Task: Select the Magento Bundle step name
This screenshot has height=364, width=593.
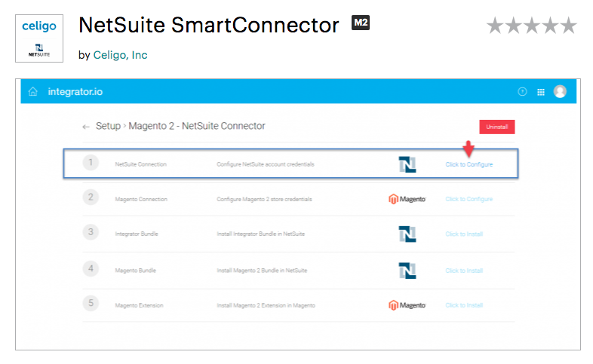Action: [x=135, y=271]
